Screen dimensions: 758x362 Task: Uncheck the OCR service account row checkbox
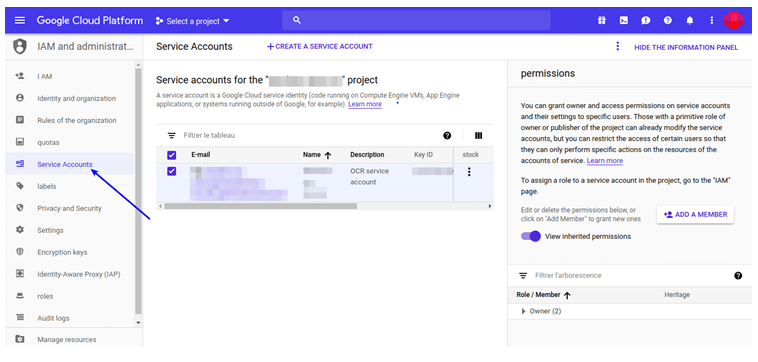click(x=172, y=171)
